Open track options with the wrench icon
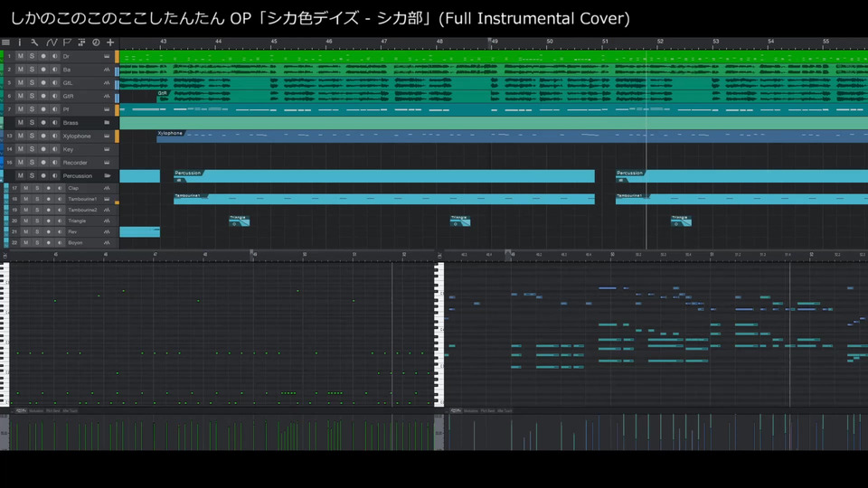 click(x=34, y=42)
